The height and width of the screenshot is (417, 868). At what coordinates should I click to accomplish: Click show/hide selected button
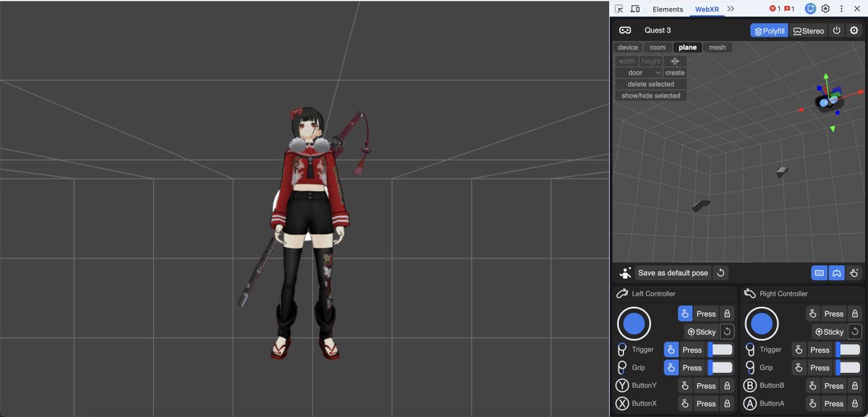[651, 96]
